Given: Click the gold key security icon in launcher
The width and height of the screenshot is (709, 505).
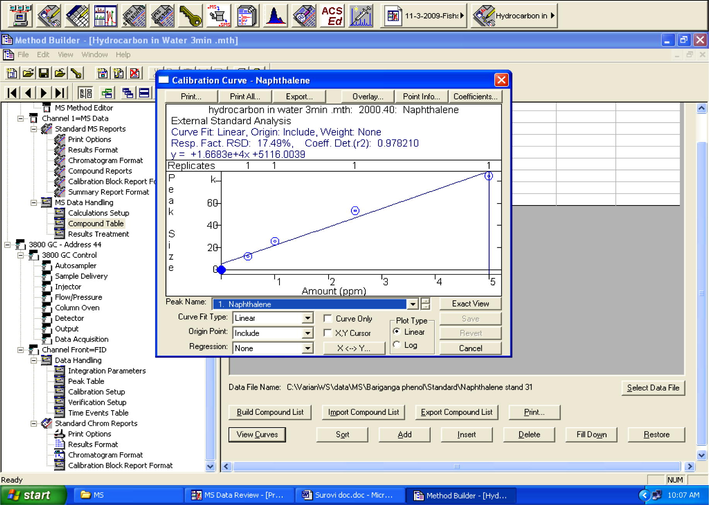Looking at the screenshot, I should click(190, 15).
